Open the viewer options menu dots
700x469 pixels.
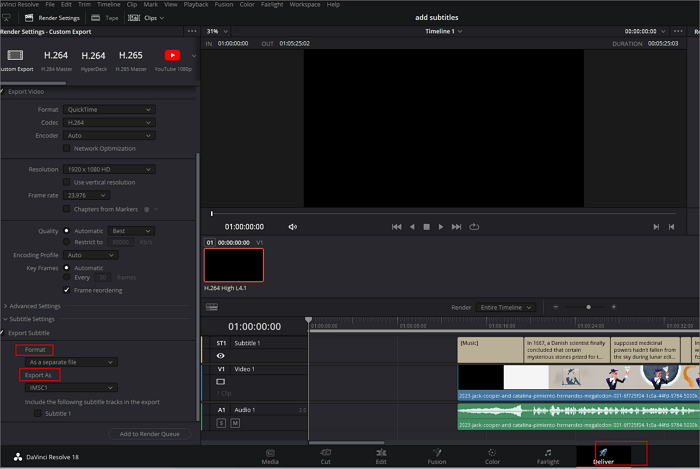tap(678, 31)
